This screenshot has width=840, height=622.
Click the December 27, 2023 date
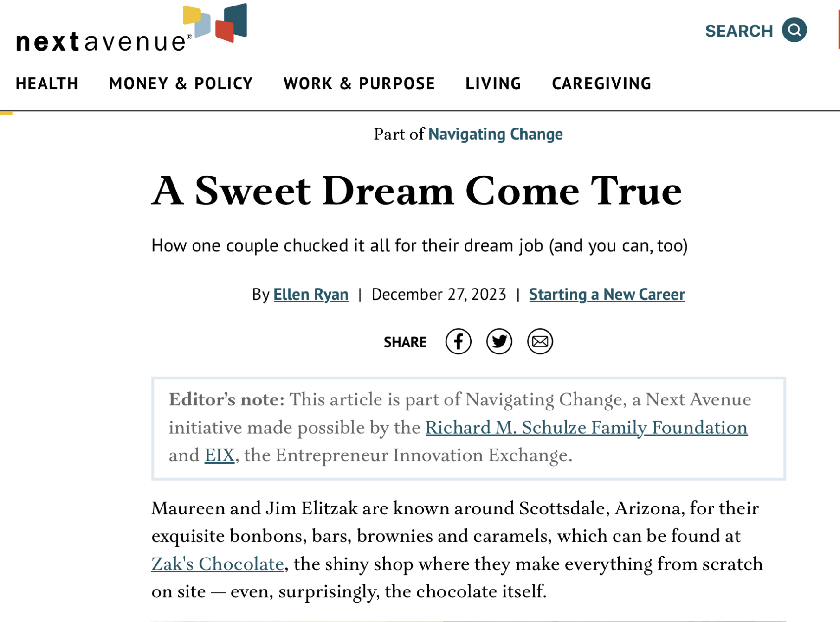click(x=439, y=294)
